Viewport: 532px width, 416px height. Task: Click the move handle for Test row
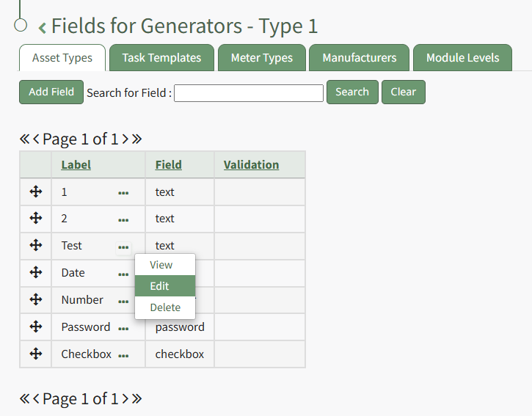[35, 245]
